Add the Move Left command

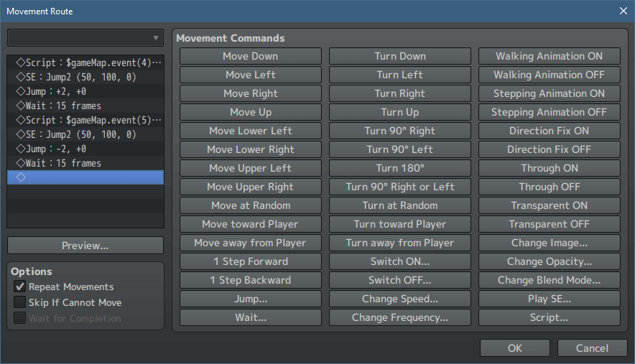251,75
